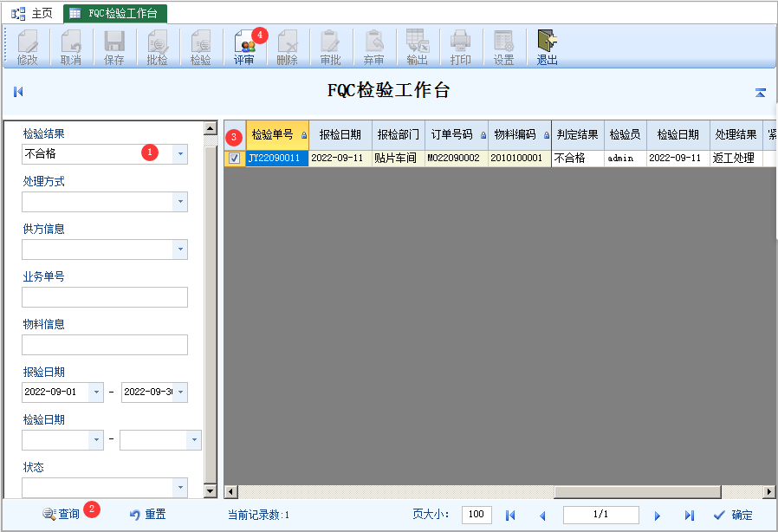Click the page size field showing 100

477,515
